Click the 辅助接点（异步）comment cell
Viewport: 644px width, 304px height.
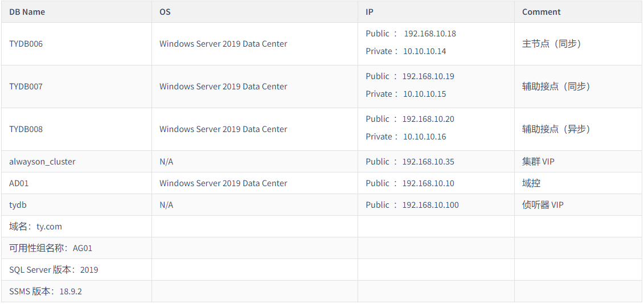pos(556,129)
